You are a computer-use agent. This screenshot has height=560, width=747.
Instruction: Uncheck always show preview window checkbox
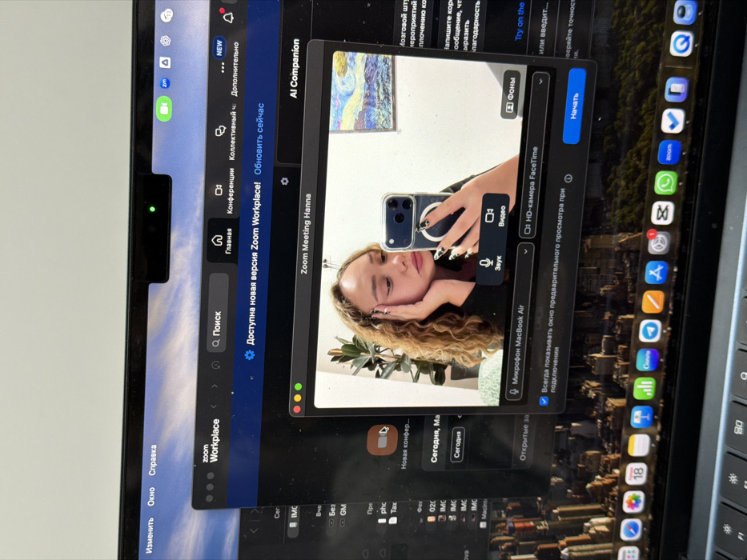544,401
